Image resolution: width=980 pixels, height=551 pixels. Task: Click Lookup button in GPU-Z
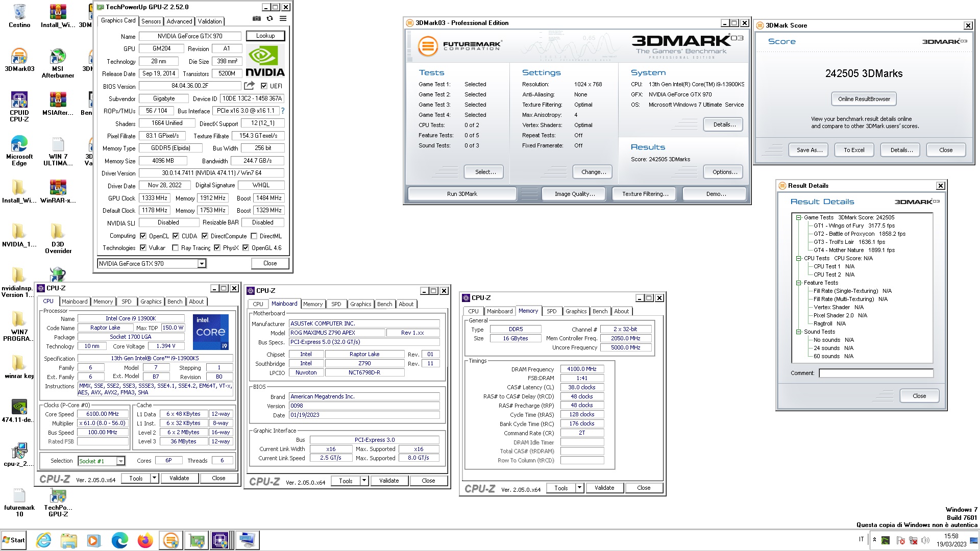pyautogui.click(x=265, y=36)
